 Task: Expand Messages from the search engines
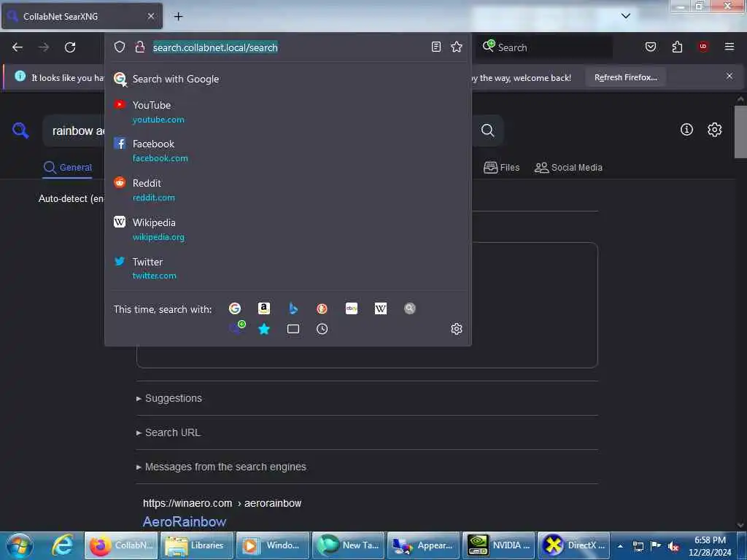(x=221, y=467)
